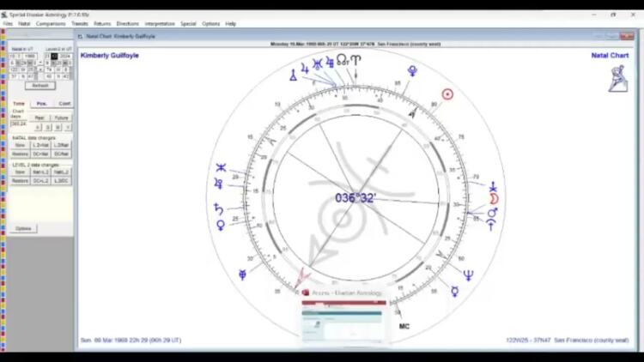Image resolution: width=644 pixels, height=362 pixels.
Task: Click the Nat/L.2 button
Action: point(61,172)
